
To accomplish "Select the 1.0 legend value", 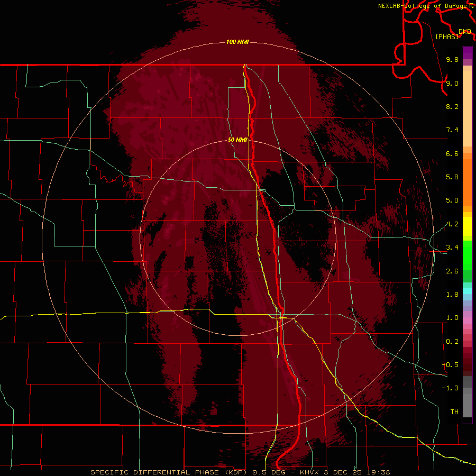I will (452, 318).
